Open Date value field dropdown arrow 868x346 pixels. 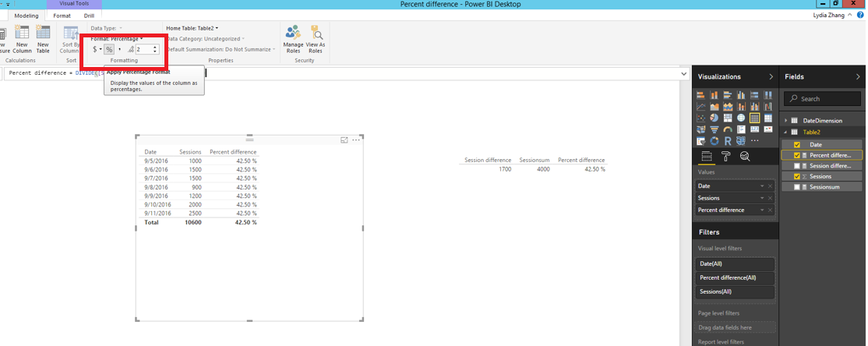pyautogui.click(x=763, y=186)
